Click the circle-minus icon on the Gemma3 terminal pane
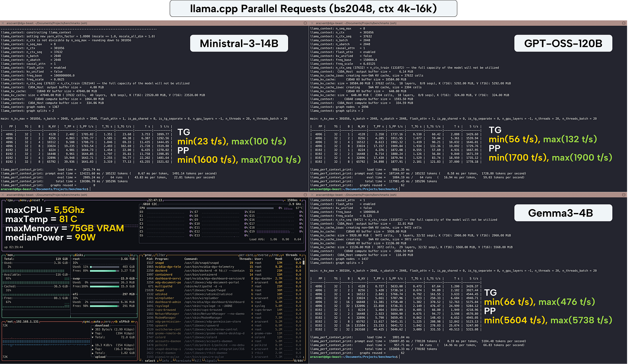This screenshot has height=364, width=631. pos(623,195)
